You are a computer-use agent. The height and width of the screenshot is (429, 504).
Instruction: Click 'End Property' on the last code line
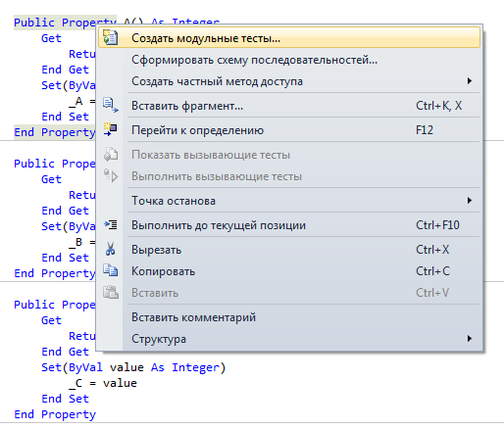tap(55, 414)
